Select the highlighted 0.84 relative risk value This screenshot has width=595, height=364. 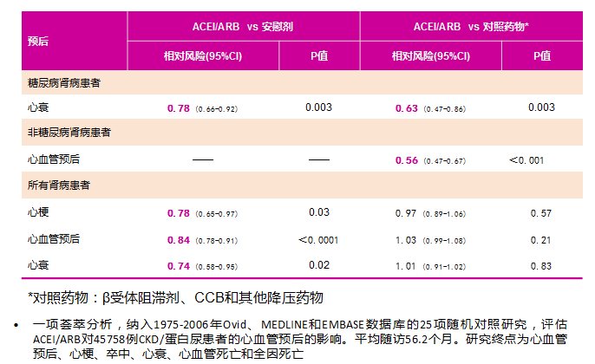coord(179,240)
